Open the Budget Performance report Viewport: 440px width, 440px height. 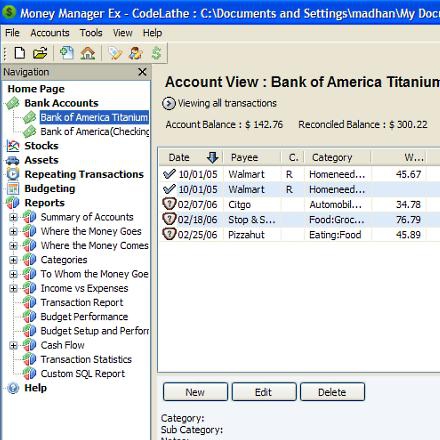pyautogui.click(x=84, y=317)
